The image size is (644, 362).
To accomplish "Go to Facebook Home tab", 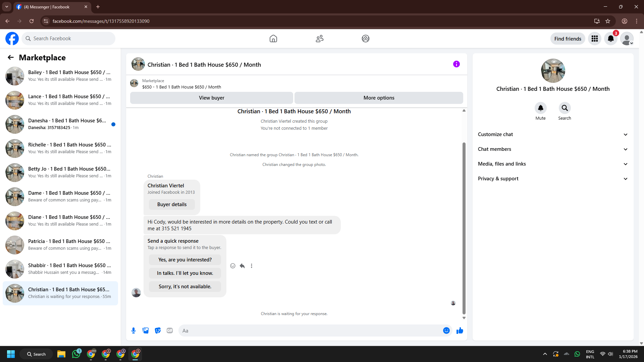I will point(273,39).
